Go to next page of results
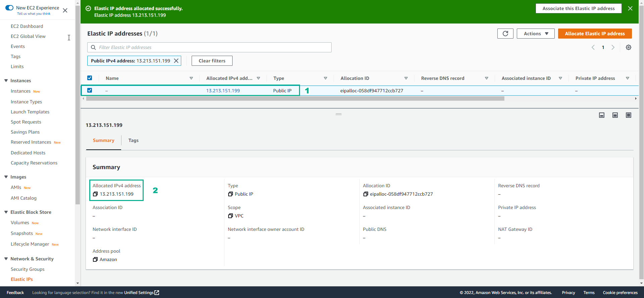 pyautogui.click(x=613, y=47)
